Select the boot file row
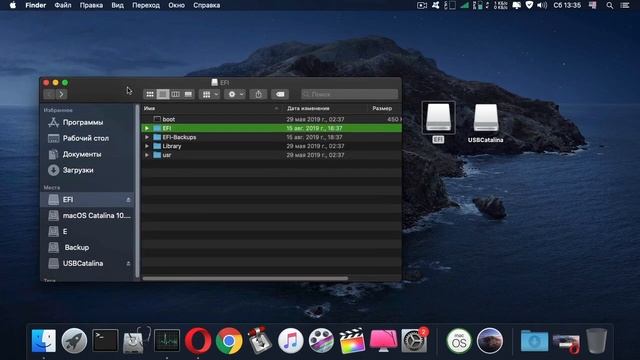Viewport: 640px width, 360px height. 271,119
